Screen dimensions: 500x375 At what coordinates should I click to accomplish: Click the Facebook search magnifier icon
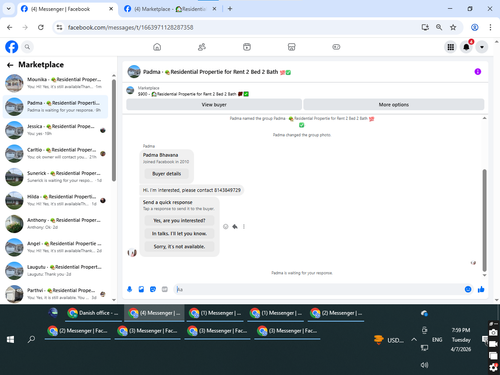pos(27,47)
